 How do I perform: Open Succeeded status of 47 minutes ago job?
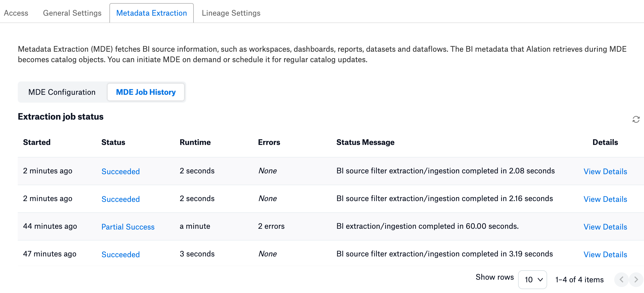(x=121, y=255)
